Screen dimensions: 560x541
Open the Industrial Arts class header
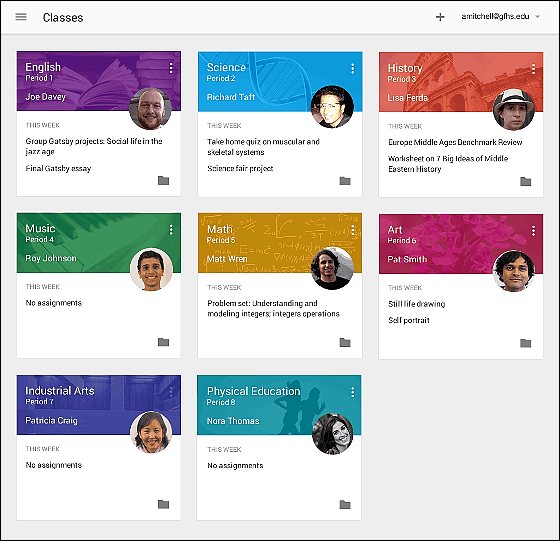point(99,405)
